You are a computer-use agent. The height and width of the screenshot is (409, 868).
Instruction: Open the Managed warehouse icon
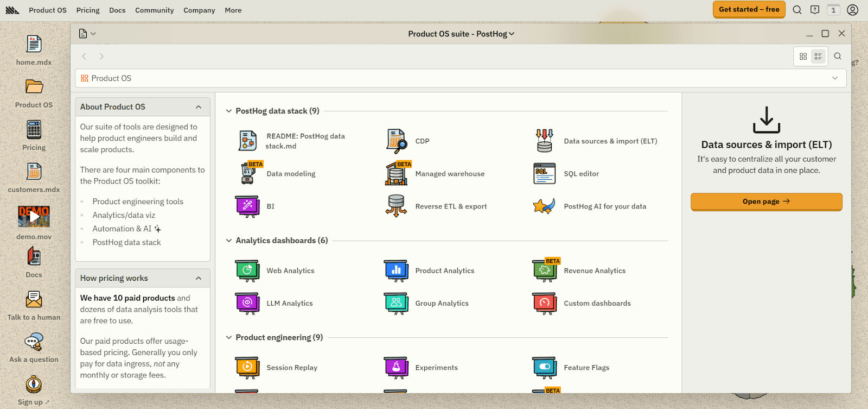(397, 173)
